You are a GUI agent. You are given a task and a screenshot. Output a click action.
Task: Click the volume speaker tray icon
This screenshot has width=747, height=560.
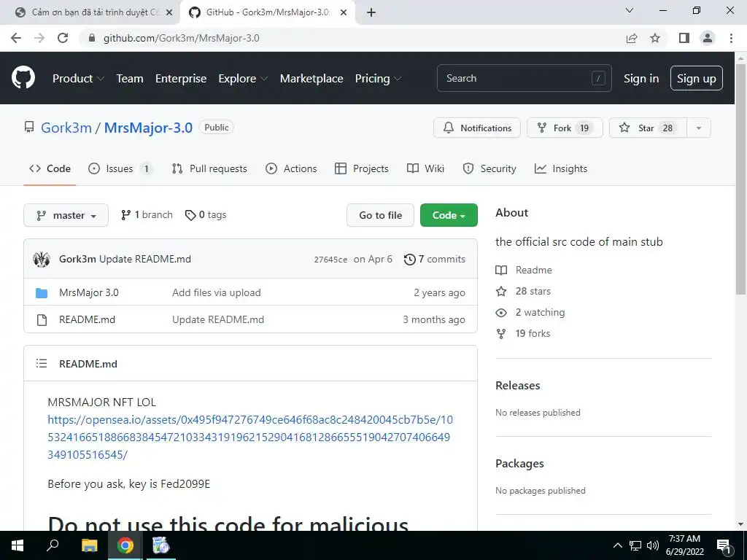tap(653, 545)
